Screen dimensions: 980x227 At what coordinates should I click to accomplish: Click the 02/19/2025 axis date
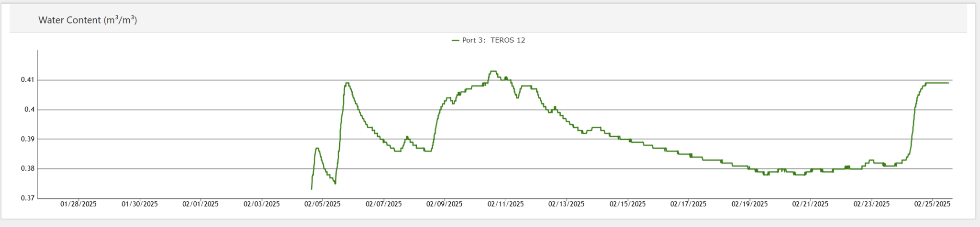[750, 204]
